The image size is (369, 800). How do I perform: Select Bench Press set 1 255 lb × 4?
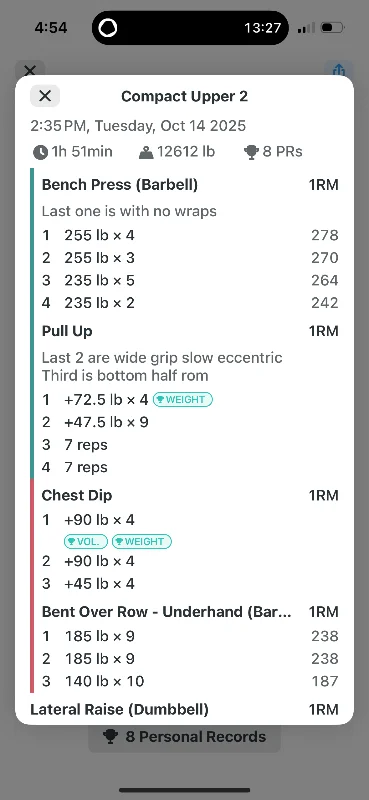point(190,235)
